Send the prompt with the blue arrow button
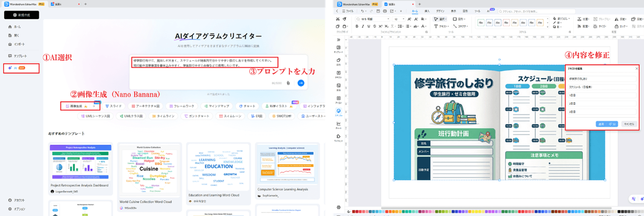 (x=301, y=83)
